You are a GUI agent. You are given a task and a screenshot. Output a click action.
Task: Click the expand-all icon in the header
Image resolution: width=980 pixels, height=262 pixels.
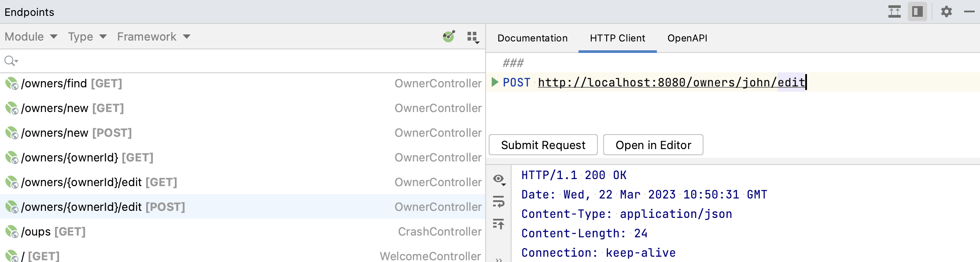pyautogui.click(x=894, y=11)
